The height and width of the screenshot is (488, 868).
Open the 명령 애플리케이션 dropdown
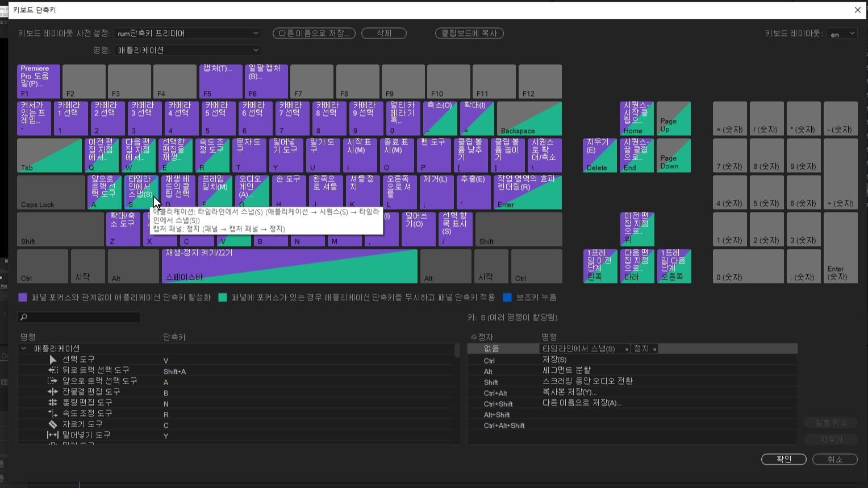tap(187, 50)
